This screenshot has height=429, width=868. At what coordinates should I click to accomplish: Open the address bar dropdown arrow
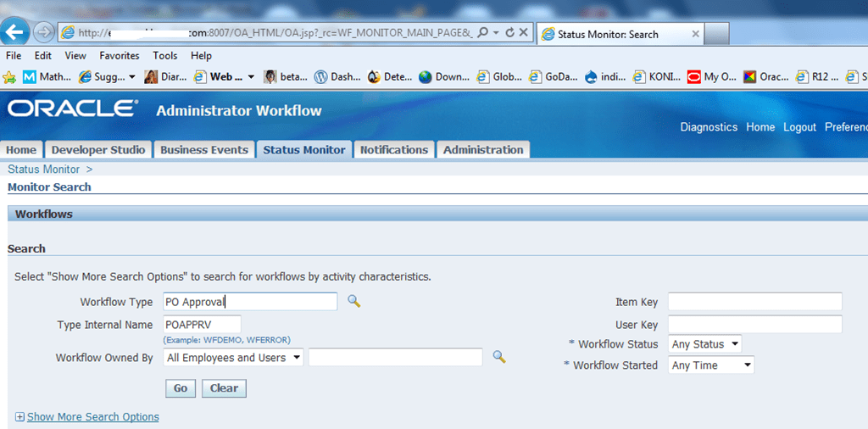point(496,33)
